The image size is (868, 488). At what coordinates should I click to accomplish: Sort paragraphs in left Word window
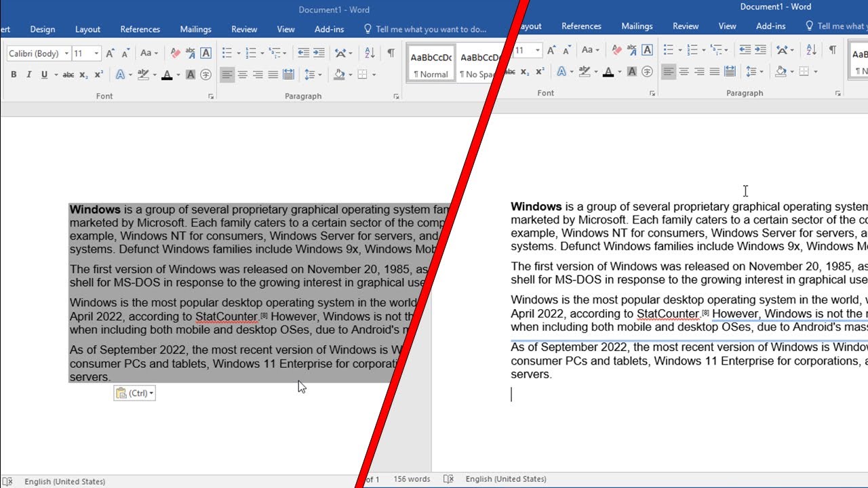pos(370,53)
